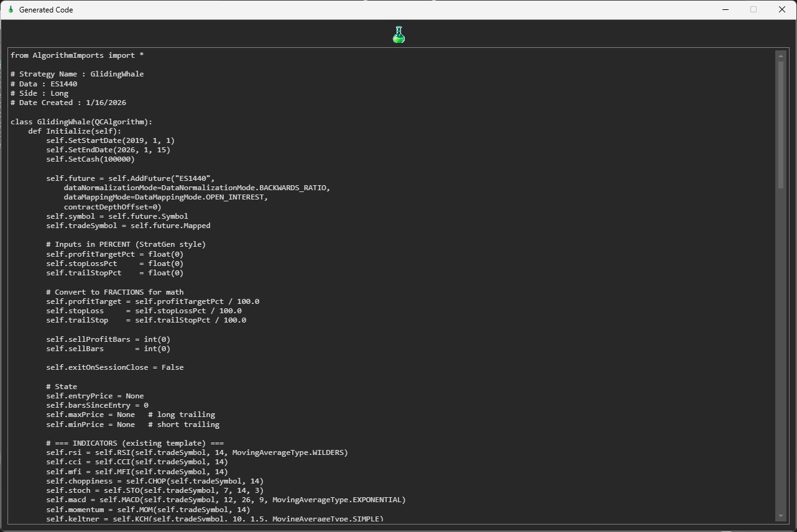Image resolution: width=797 pixels, height=532 pixels.
Task: Click the line 'from AlgorithmImports import *'
Action: point(77,55)
